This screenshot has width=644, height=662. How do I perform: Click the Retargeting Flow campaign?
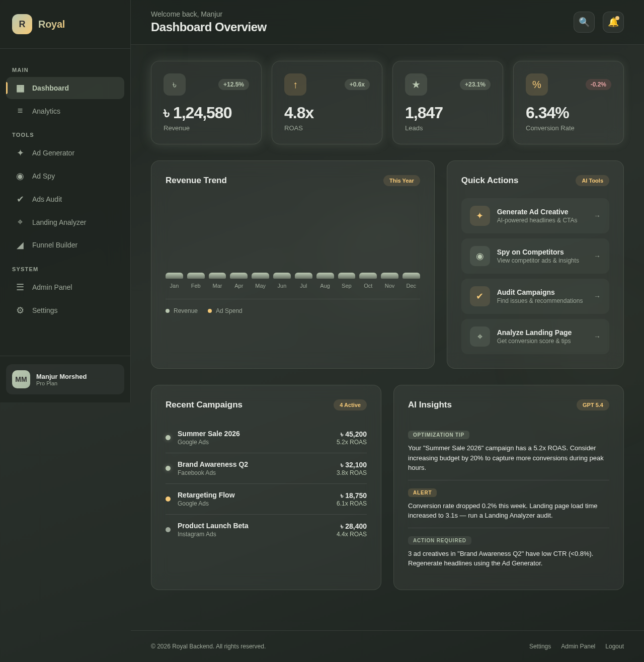(266, 499)
